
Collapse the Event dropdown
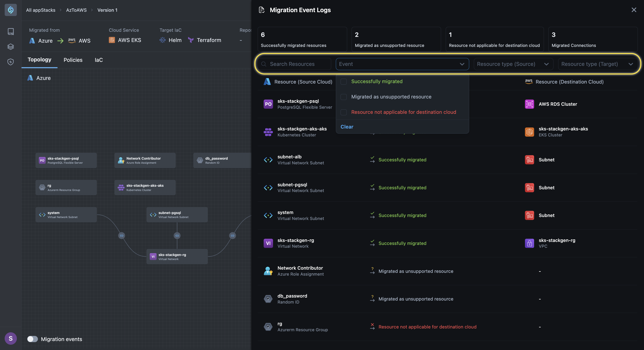[462, 64]
